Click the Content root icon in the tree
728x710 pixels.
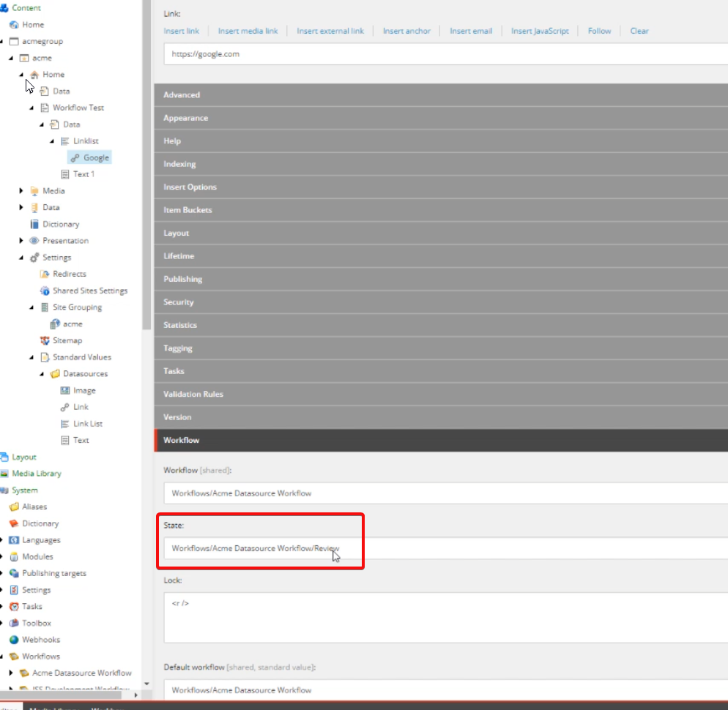(x=4, y=8)
